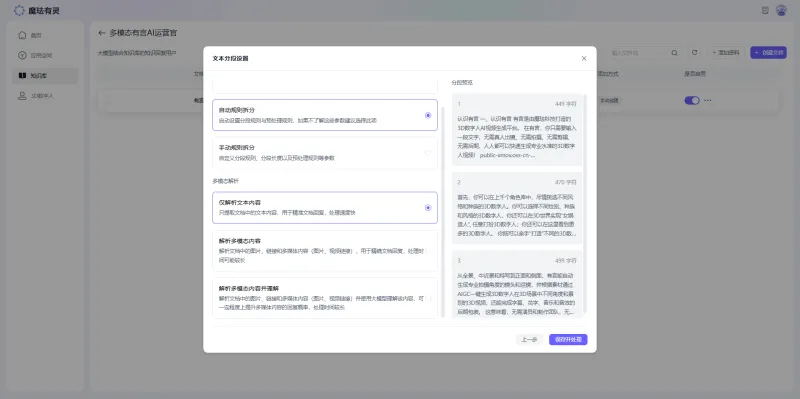800x399 pixels.
Task: Close the 文本分段设置 dialog
Action: tap(584, 59)
